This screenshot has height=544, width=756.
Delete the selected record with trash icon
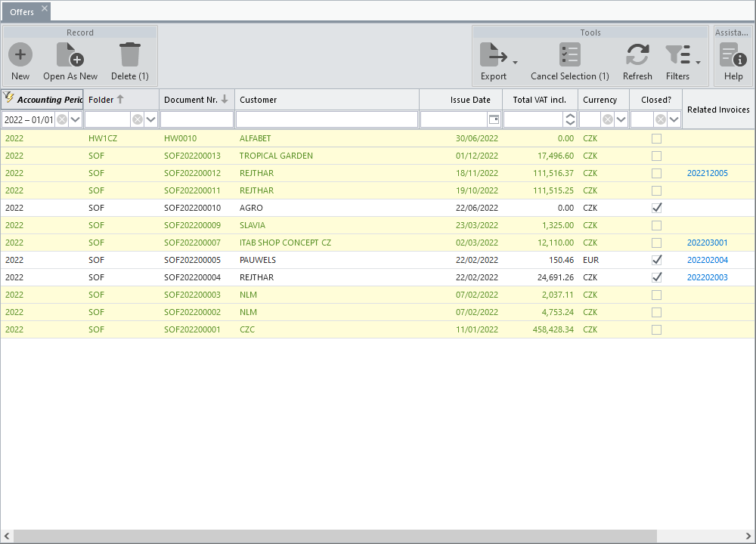point(130,54)
